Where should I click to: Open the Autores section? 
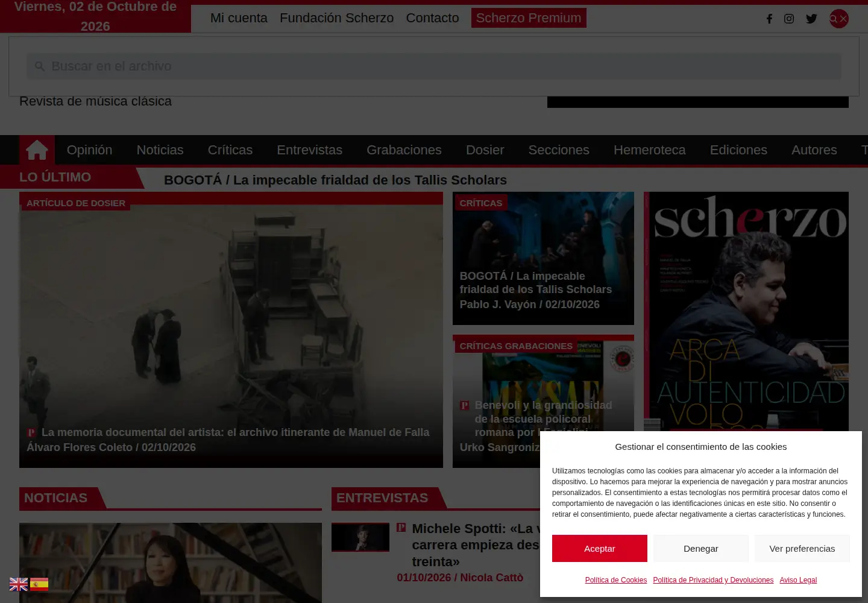tap(814, 150)
